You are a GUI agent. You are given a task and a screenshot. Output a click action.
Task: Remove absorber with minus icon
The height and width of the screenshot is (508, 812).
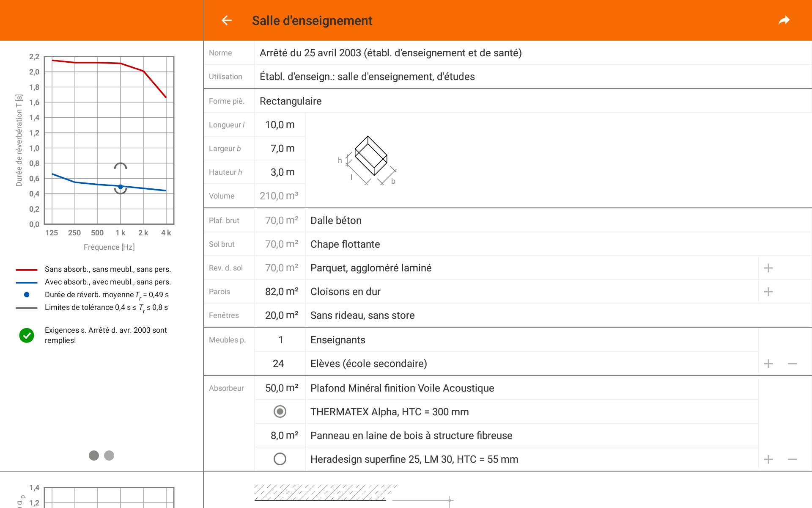pos(792,459)
